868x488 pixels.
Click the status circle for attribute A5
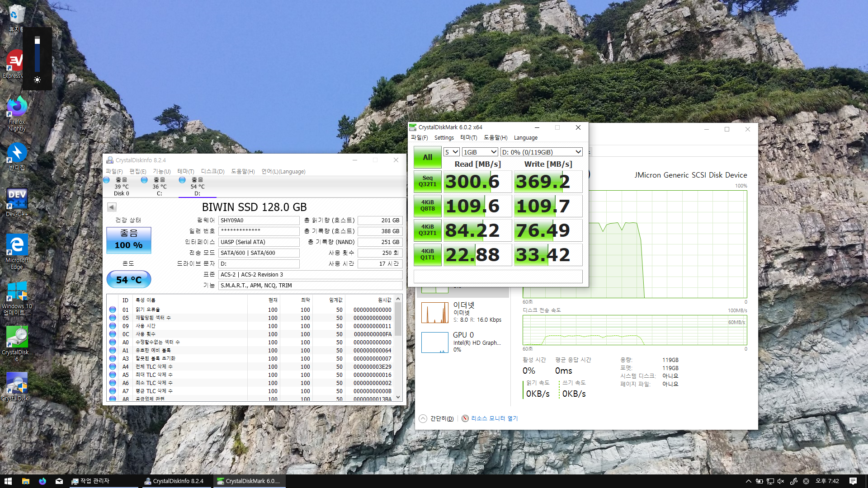(x=113, y=375)
